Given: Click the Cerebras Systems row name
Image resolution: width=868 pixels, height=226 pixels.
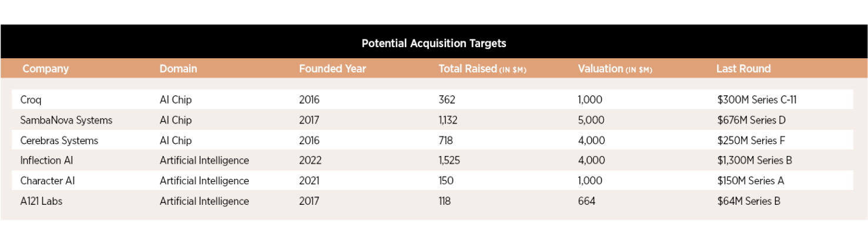Looking at the screenshot, I should point(59,141).
